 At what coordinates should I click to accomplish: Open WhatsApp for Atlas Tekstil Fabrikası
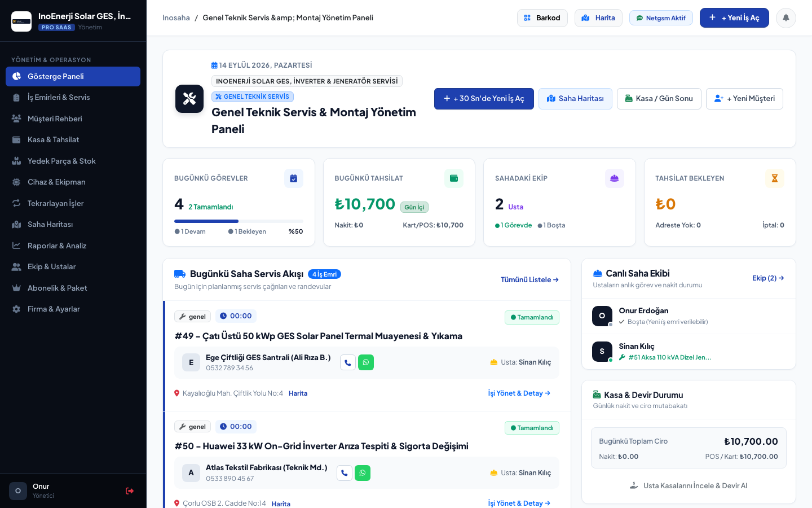pos(363,473)
